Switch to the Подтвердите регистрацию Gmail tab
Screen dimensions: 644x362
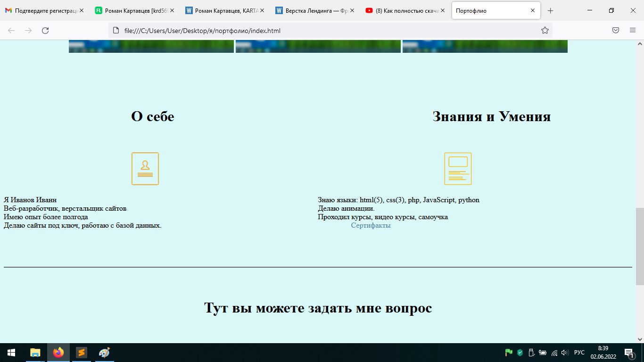click(45, 10)
